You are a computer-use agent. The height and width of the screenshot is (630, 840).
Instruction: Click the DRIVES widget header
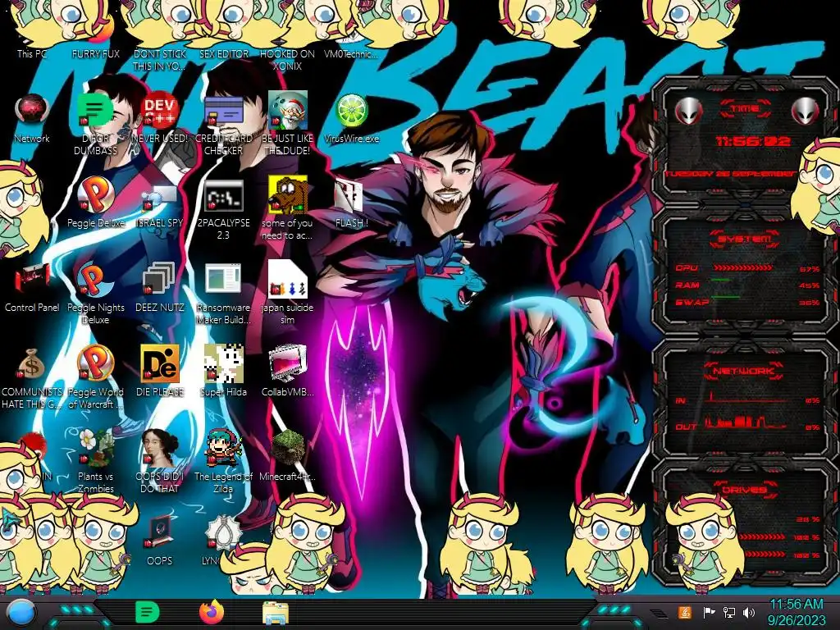pos(744,490)
